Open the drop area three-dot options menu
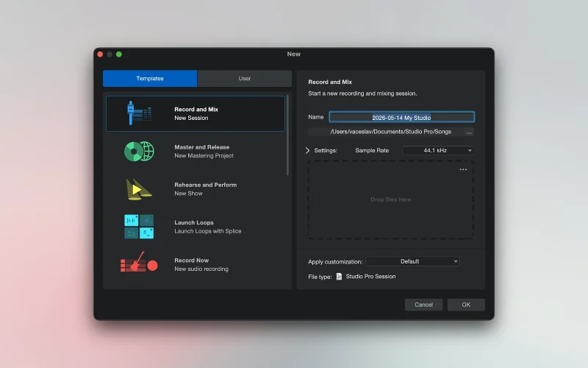588x368 pixels. [463, 170]
